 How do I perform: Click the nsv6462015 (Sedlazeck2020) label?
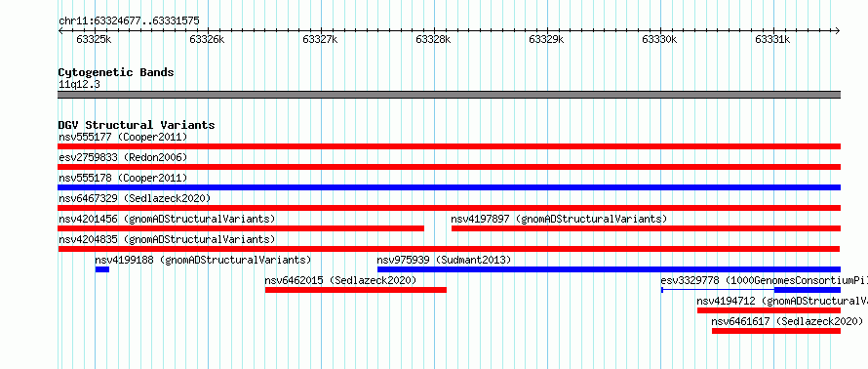[340, 280]
